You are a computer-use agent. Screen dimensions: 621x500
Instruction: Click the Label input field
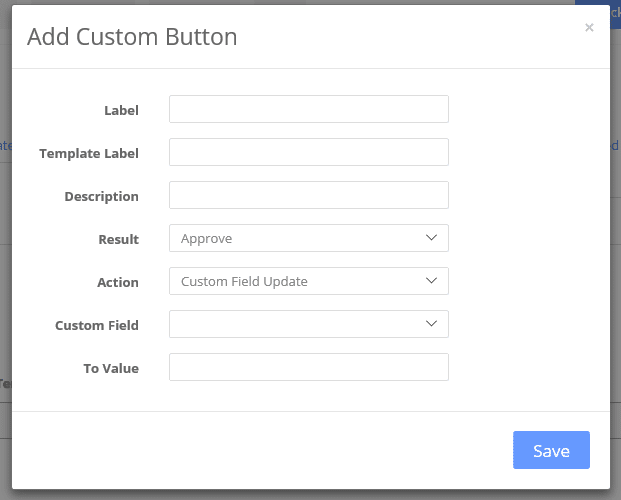pyautogui.click(x=309, y=109)
